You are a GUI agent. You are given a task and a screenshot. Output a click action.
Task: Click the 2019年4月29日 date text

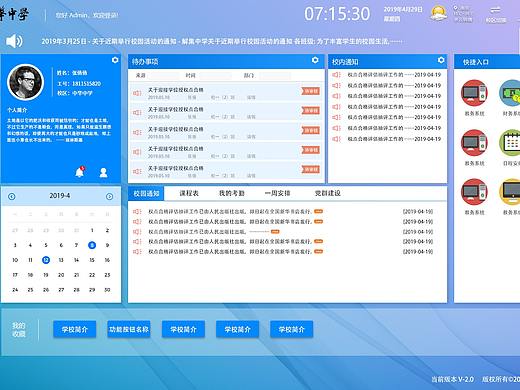(403, 9)
